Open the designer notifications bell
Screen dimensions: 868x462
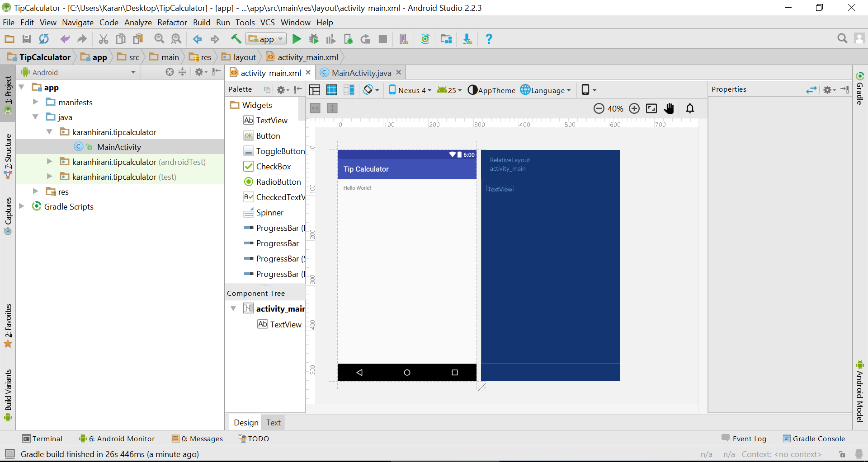click(x=690, y=108)
